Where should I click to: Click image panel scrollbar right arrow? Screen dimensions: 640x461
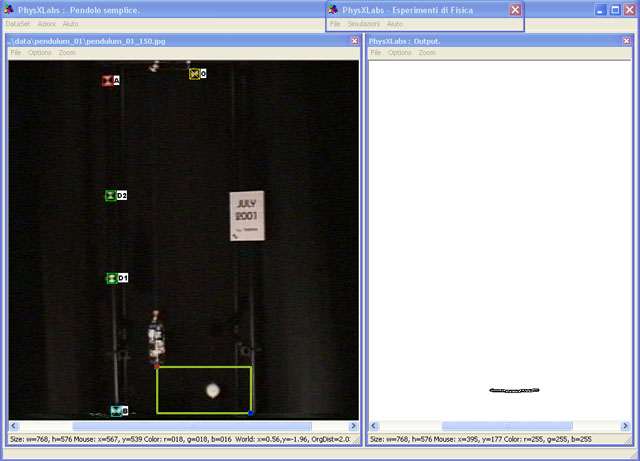coord(353,426)
